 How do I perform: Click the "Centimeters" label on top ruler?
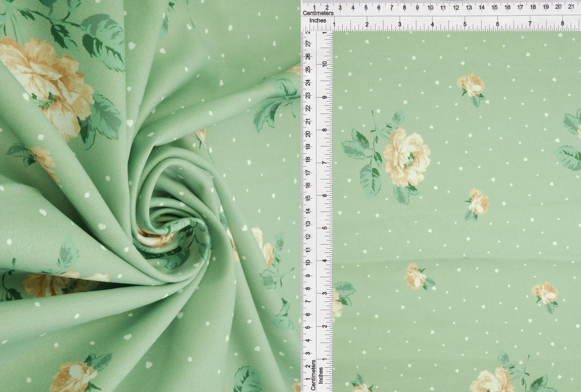319,13
